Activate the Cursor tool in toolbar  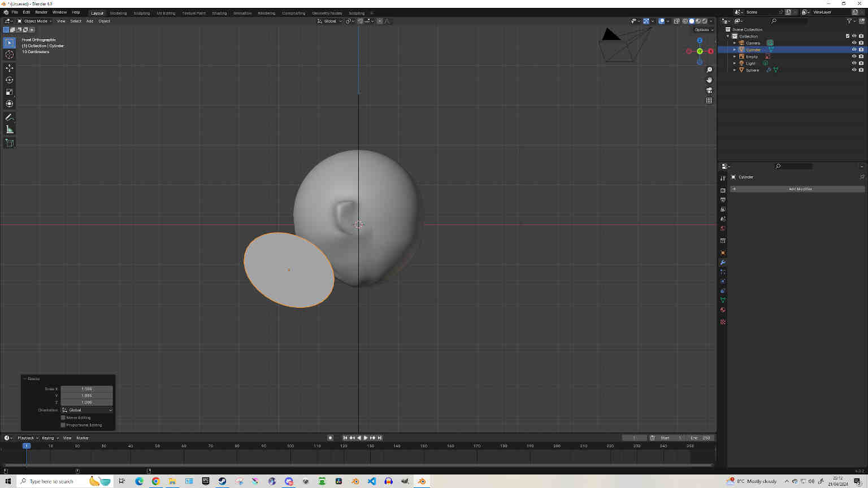pos(10,55)
